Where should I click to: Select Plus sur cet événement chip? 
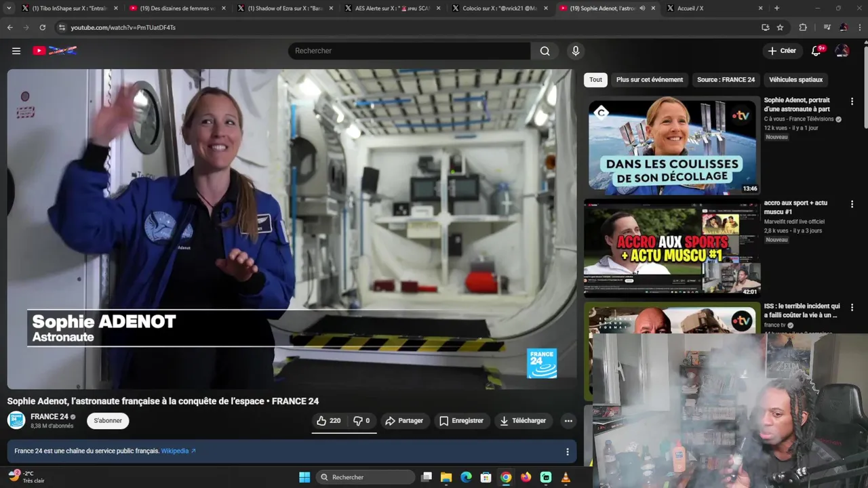650,80
